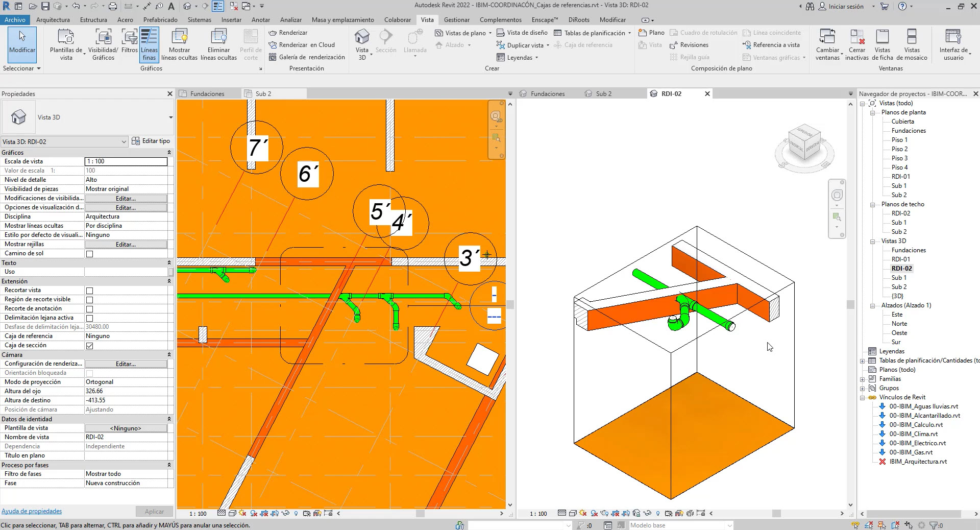Collapse the Planos de planta tree node

[873, 113]
